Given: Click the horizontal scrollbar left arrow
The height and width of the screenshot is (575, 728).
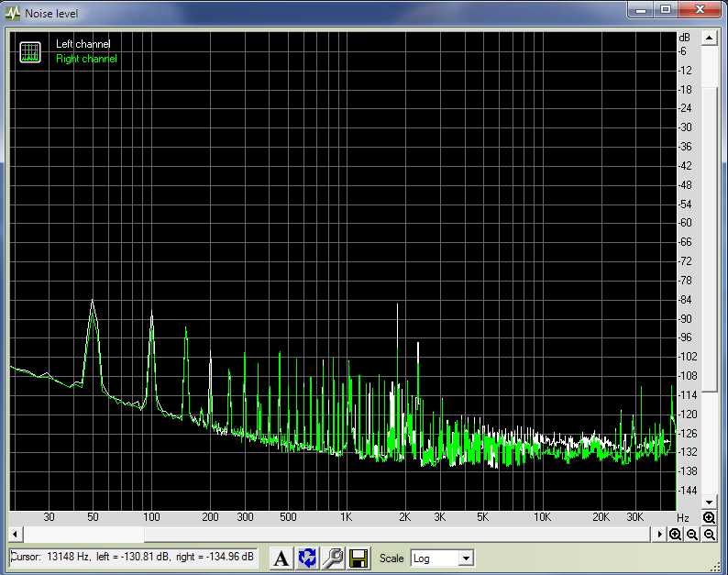Looking at the screenshot, I should [x=15, y=534].
